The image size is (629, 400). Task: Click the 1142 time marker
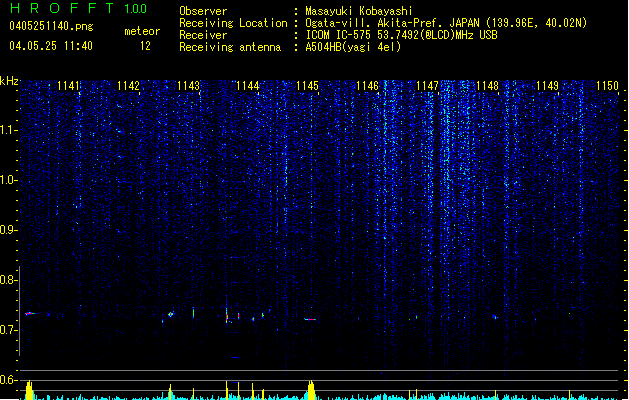coord(128,85)
